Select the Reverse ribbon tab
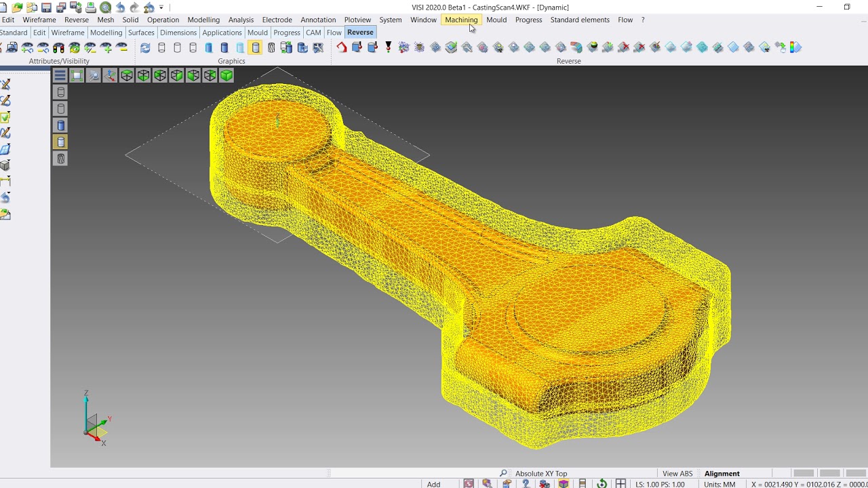Screen dimensions: 868x488 pyautogui.click(x=360, y=33)
